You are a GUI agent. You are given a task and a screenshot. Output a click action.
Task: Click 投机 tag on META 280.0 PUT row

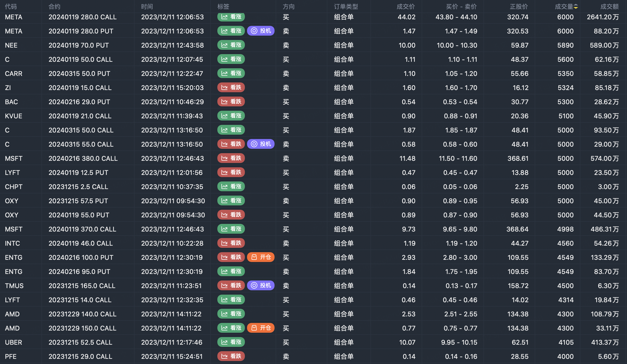click(x=261, y=31)
